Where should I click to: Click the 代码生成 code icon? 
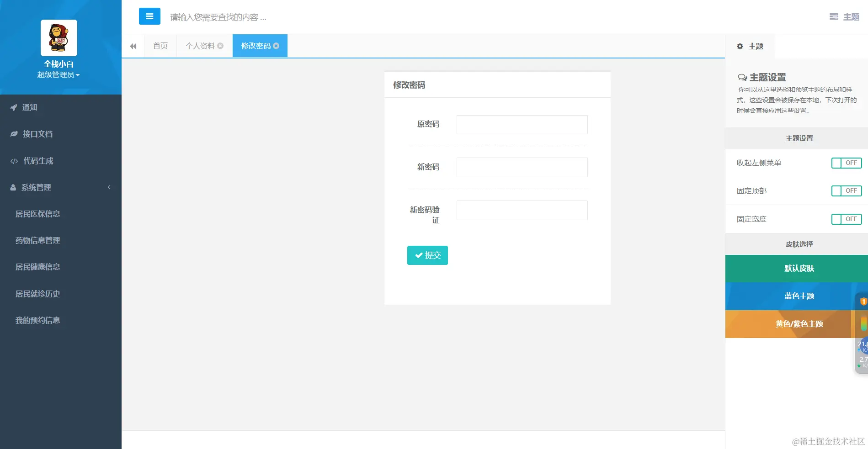(14, 161)
